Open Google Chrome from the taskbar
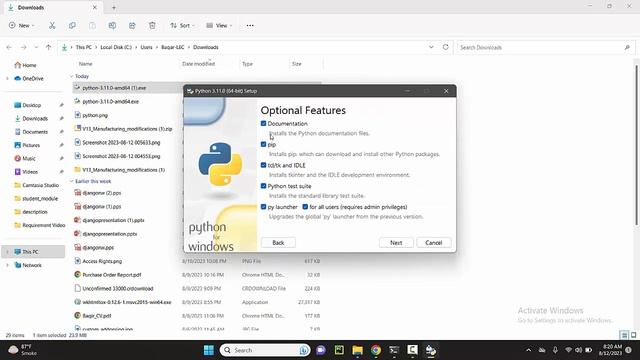 (376, 350)
